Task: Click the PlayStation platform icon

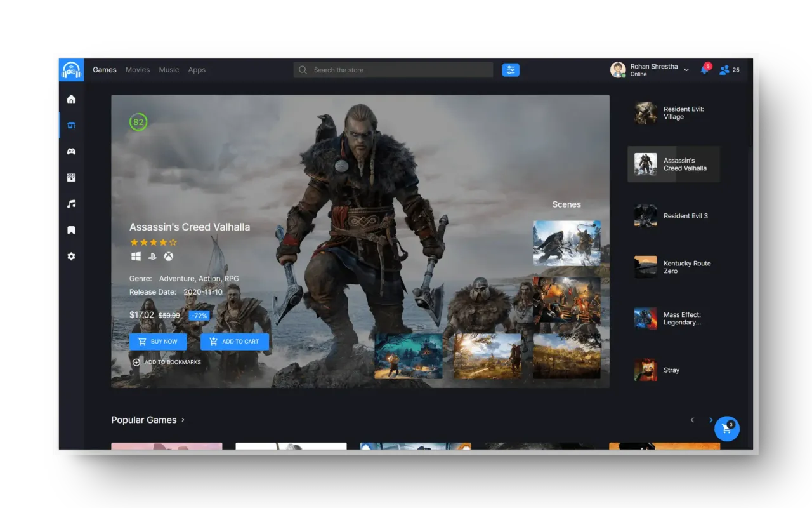Action: (152, 257)
